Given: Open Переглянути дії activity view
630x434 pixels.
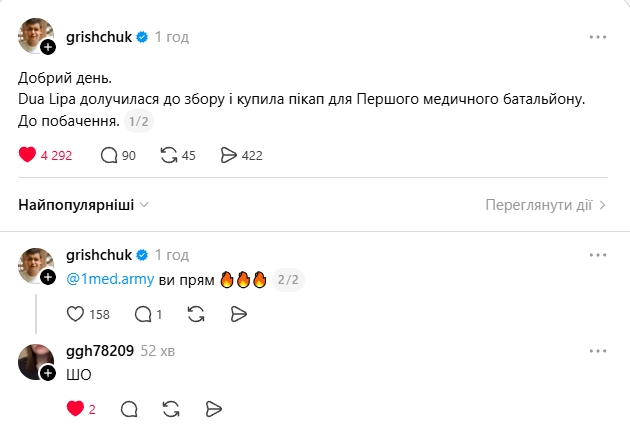Looking at the screenshot, I should pos(545,205).
